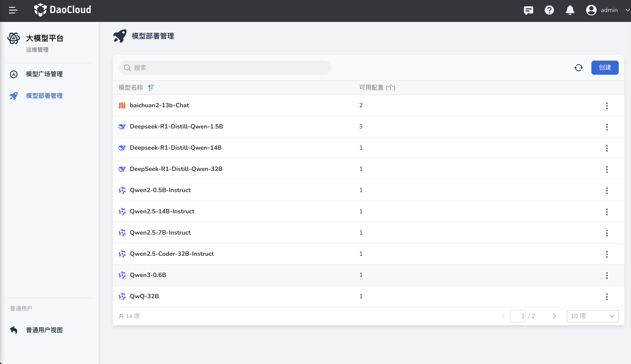Go to the next page of results
This screenshot has width=631, height=364.
(555, 316)
